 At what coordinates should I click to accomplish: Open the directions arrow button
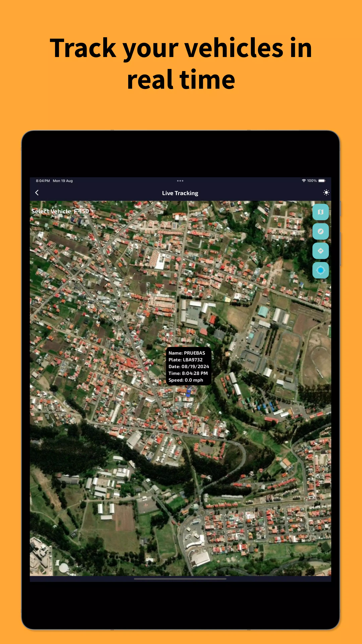(x=321, y=251)
